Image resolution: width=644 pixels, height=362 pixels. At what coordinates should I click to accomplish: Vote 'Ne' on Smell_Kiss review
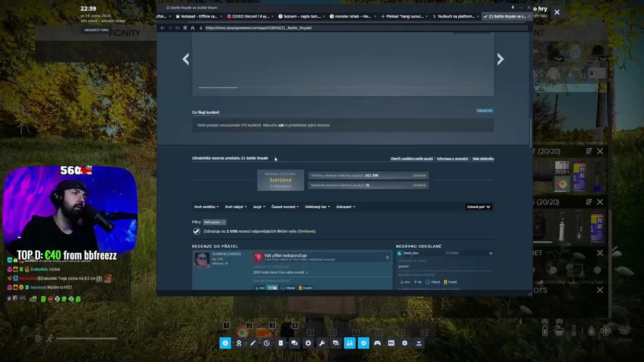coord(418,282)
